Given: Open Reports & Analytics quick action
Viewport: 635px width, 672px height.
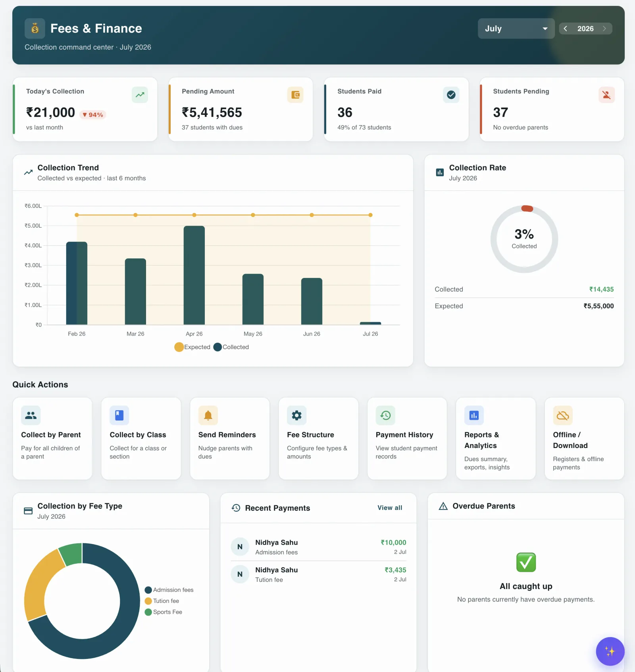Looking at the screenshot, I should coord(496,438).
